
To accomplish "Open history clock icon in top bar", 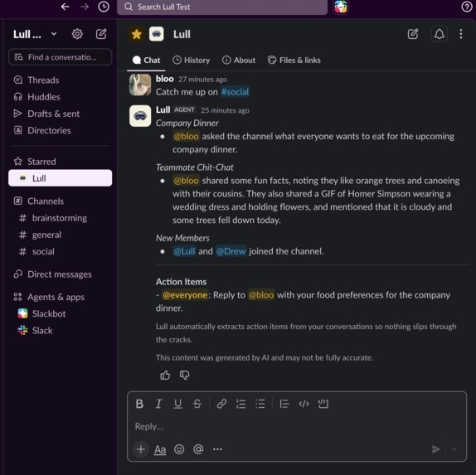I will [104, 7].
